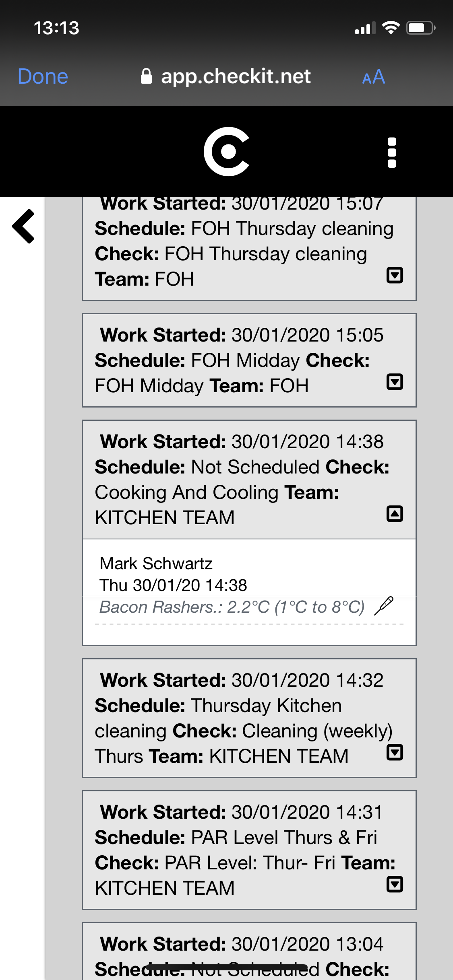Tap the cellular signal bars icon

[365, 28]
